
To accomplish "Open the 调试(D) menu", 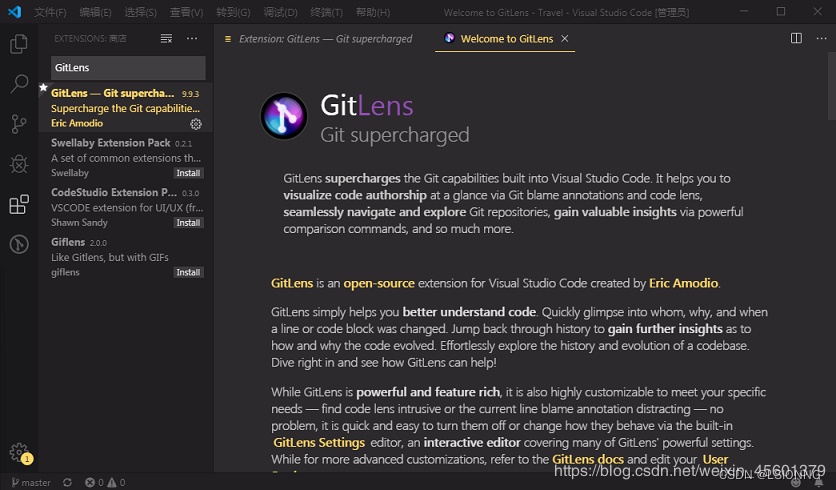I will 280,12.
